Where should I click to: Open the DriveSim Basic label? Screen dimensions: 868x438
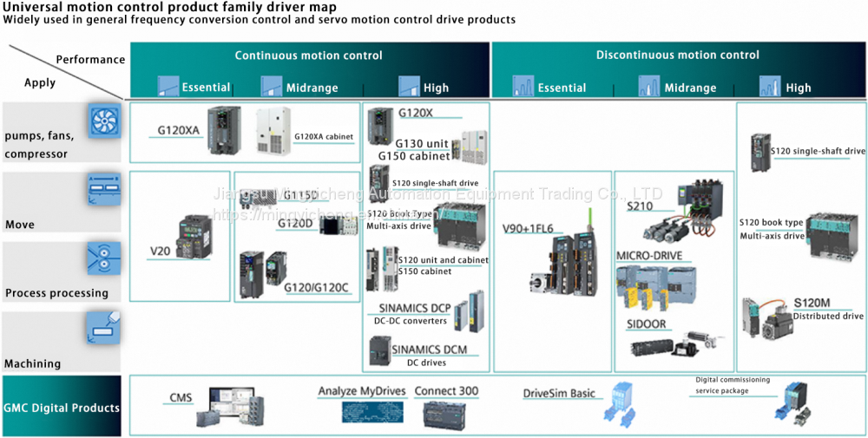[x=559, y=394]
